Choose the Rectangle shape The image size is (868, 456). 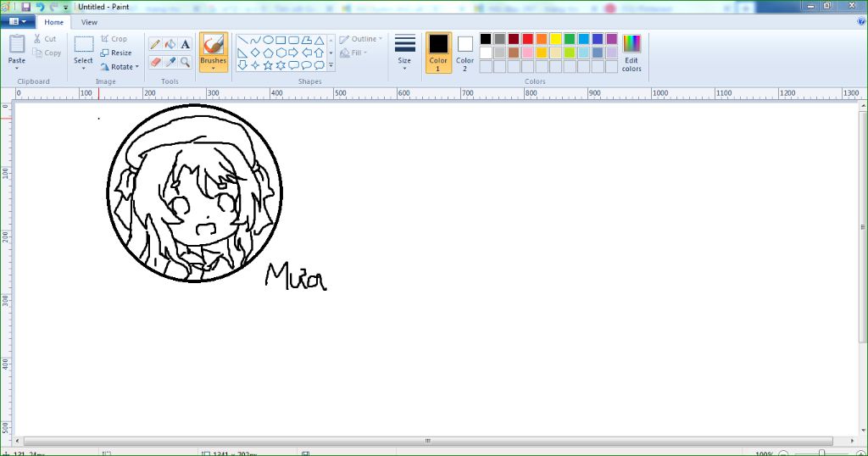(281, 40)
